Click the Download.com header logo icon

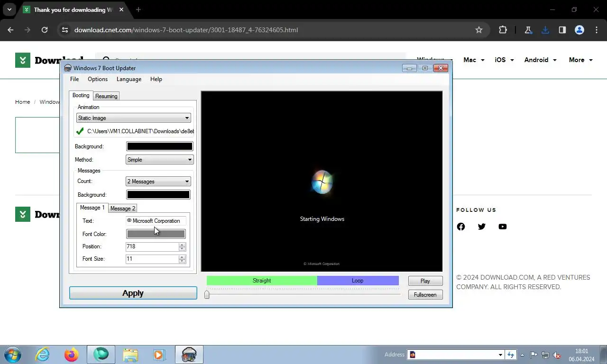23,60
